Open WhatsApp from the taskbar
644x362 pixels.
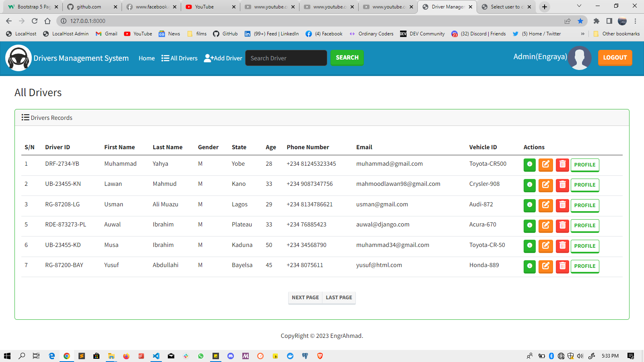(x=200, y=356)
